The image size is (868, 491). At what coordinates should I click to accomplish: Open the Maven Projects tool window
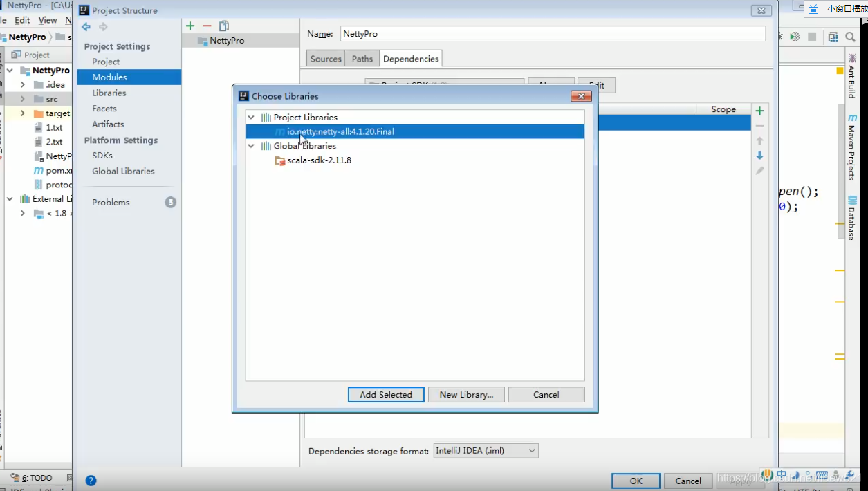coord(852,147)
